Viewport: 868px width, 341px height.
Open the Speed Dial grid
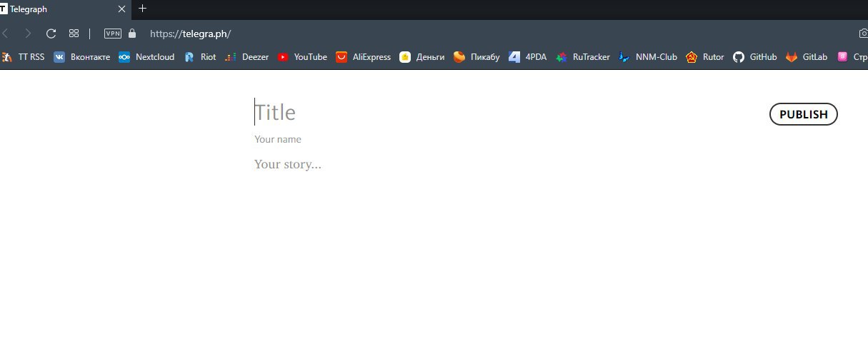pos(74,34)
